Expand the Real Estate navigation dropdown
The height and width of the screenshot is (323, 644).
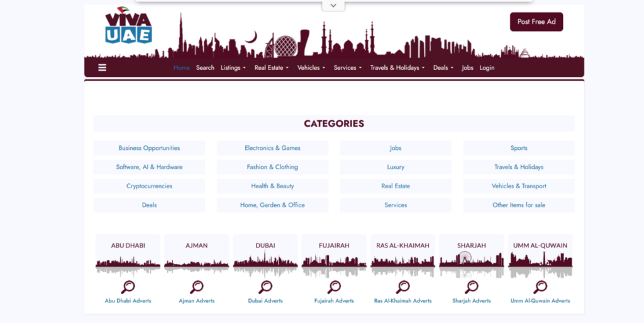tap(272, 68)
